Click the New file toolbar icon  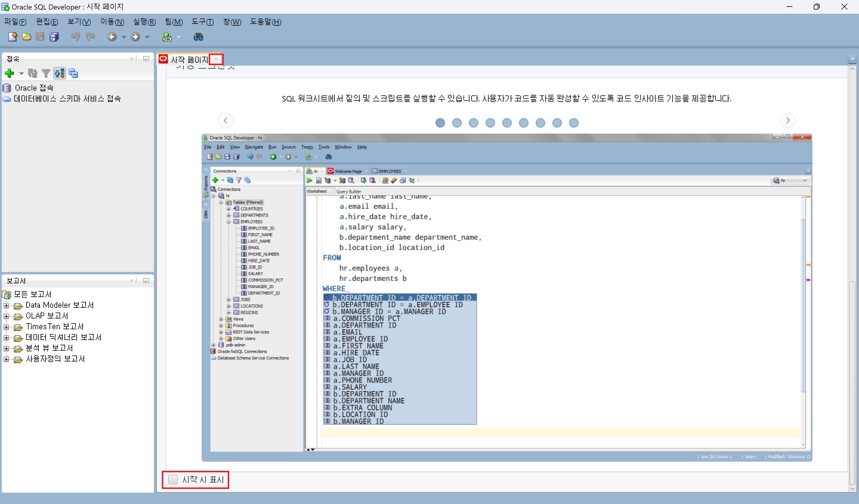coord(13,37)
